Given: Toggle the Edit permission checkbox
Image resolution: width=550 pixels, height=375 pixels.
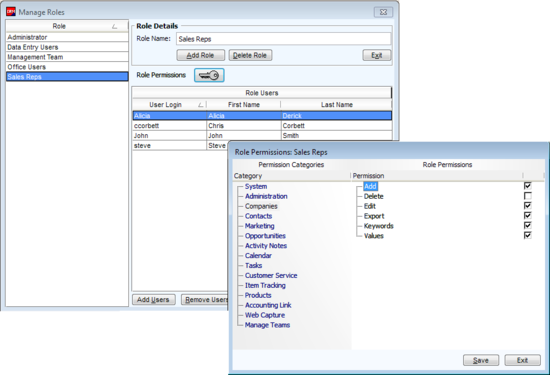Looking at the screenshot, I should (x=527, y=206).
